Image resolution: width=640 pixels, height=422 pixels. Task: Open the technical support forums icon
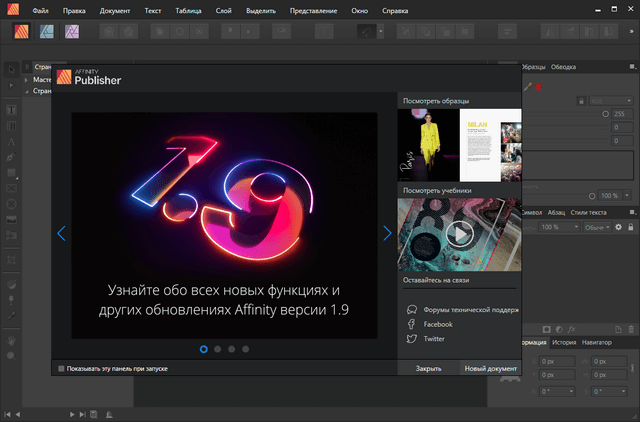click(411, 309)
